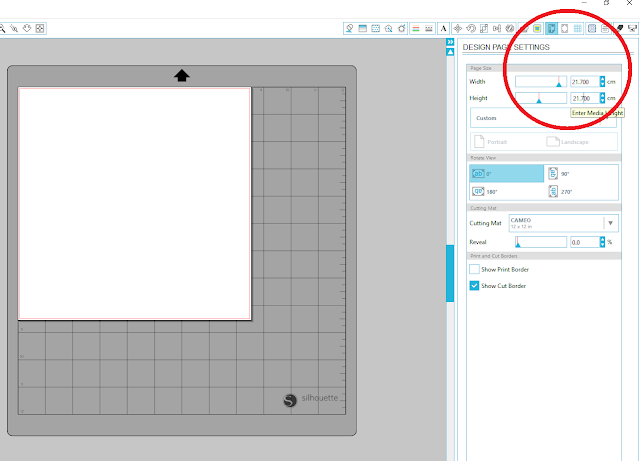The height and width of the screenshot is (461, 640).
Task: Click the "Cutting Mat" label
Action: point(485,223)
